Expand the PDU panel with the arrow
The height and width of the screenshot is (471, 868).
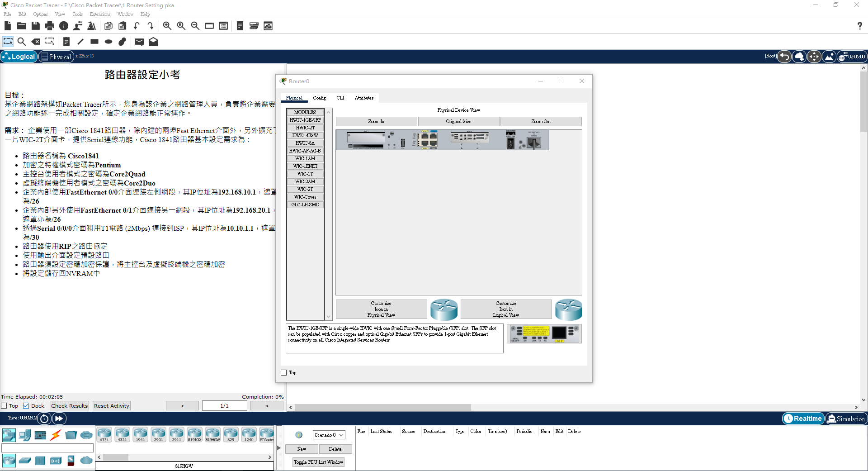(x=279, y=448)
